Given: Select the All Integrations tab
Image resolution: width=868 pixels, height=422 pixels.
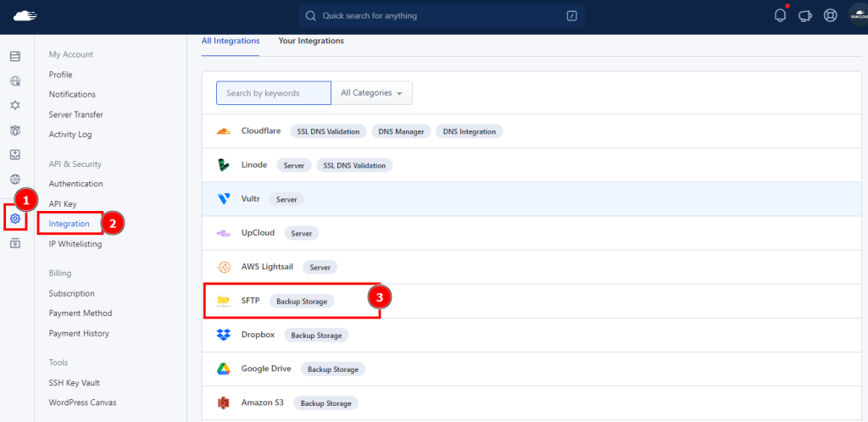Looking at the screenshot, I should tap(231, 41).
